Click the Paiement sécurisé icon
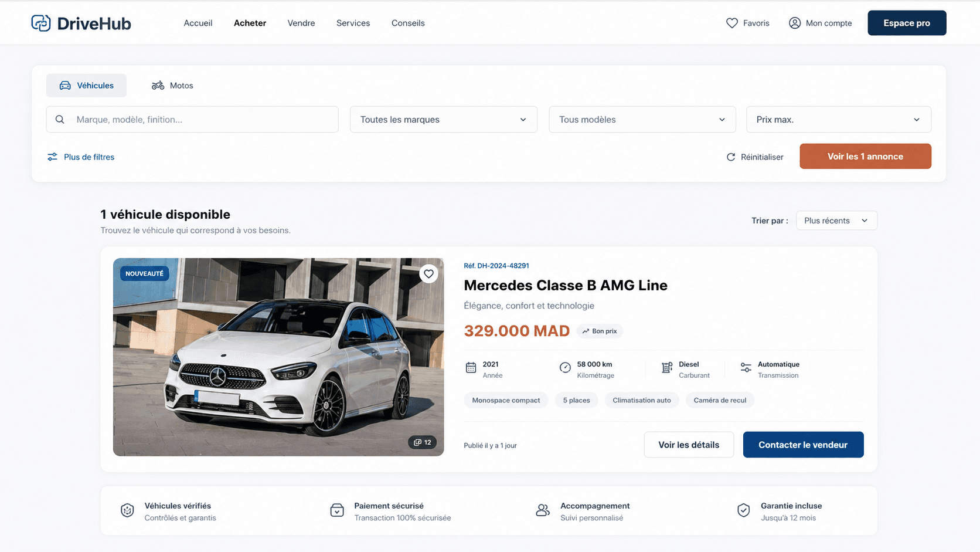Viewport: 980px width, 552px height. 337,510
